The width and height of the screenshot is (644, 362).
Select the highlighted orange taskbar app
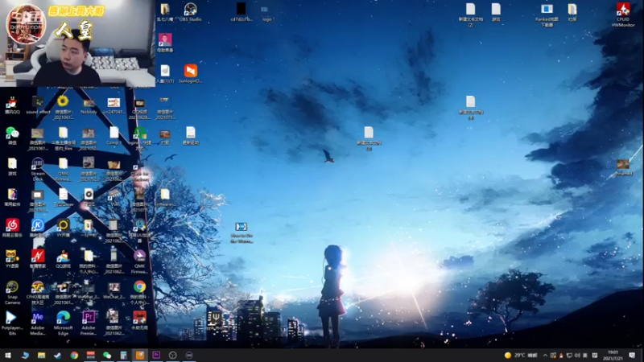[139, 355]
